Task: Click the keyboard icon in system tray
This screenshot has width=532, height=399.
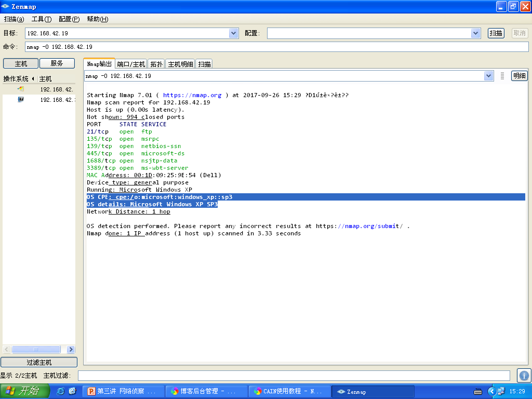Action: point(478,392)
